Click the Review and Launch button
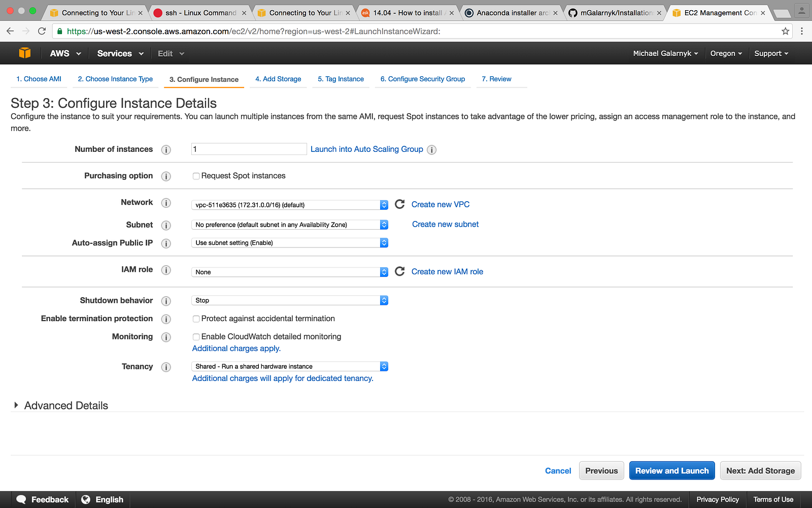The height and width of the screenshot is (508, 812). click(672, 470)
